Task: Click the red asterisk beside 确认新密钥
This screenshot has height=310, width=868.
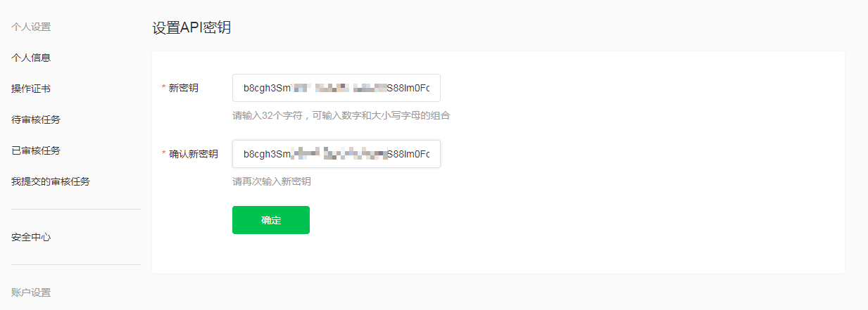Action: (164, 154)
